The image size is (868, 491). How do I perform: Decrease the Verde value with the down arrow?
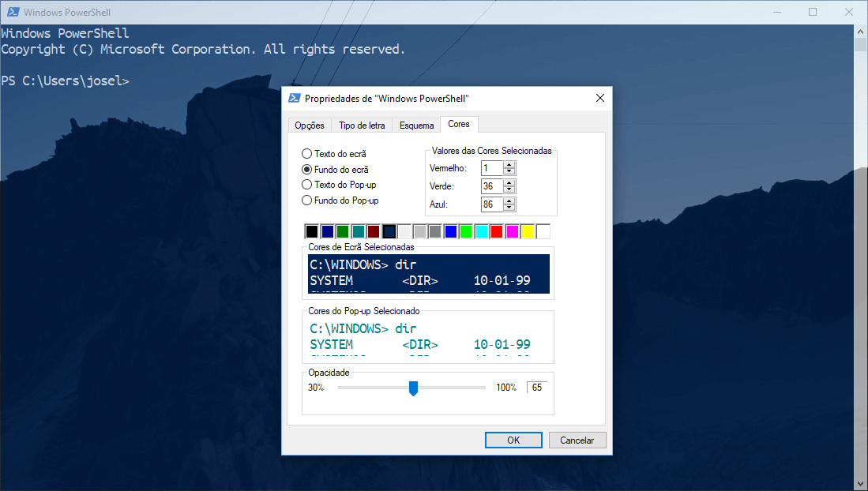click(509, 189)
